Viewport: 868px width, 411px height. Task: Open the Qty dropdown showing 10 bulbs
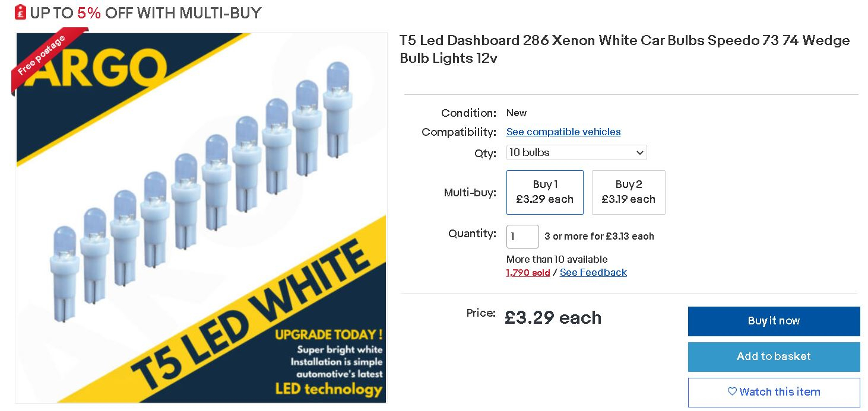pos(576,152)
